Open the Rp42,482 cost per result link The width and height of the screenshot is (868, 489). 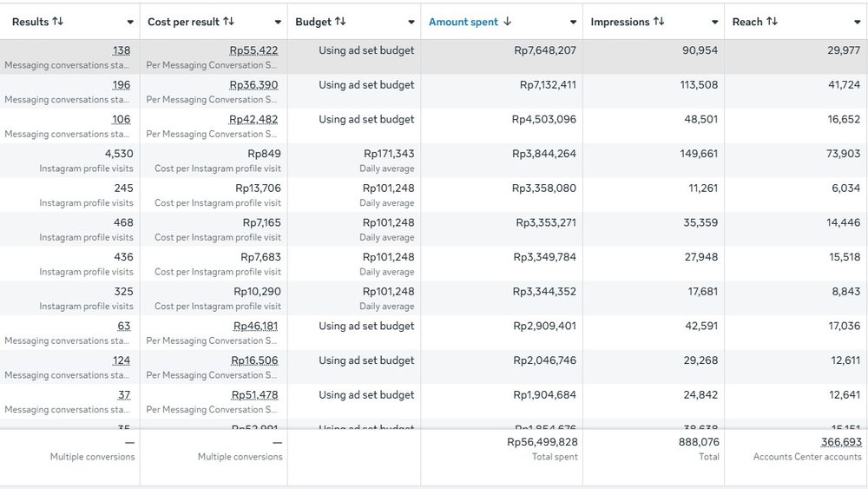click(253, 119)
